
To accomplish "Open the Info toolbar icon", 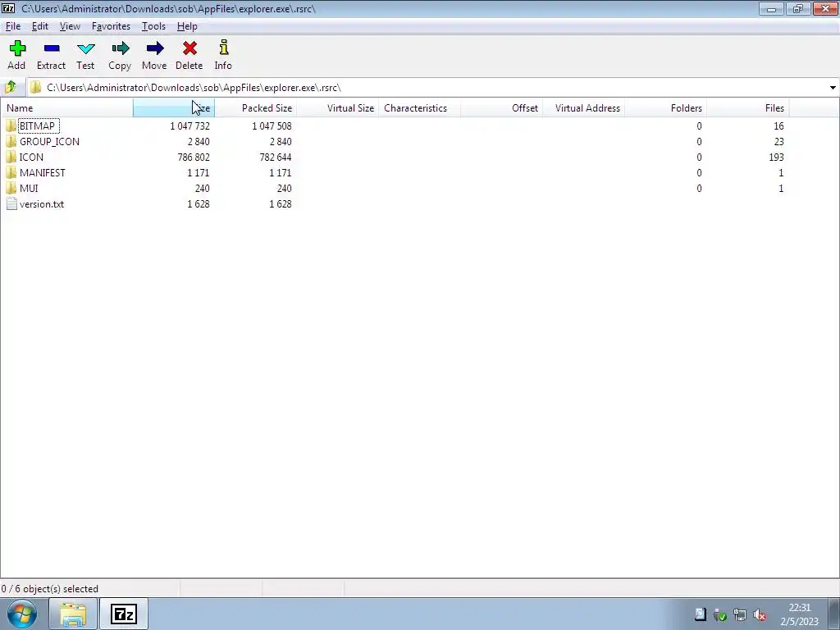I will click(x=223, y=48).
